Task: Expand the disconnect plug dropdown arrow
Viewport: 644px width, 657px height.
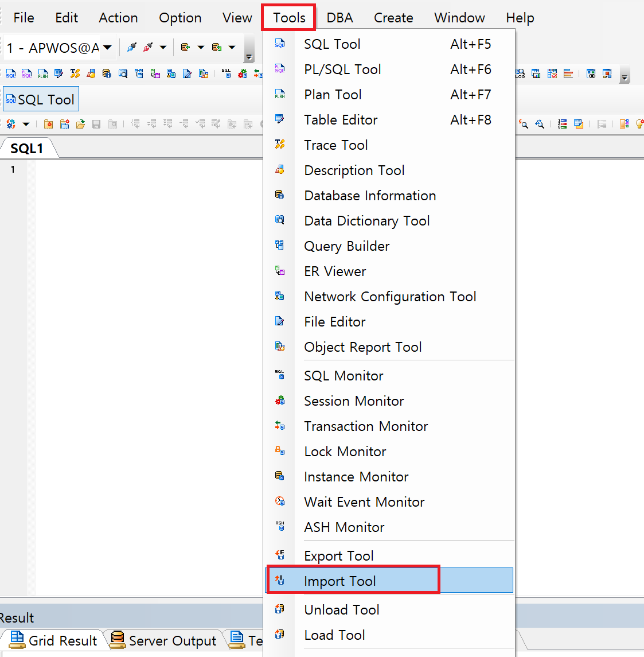Action: (163, 48)
